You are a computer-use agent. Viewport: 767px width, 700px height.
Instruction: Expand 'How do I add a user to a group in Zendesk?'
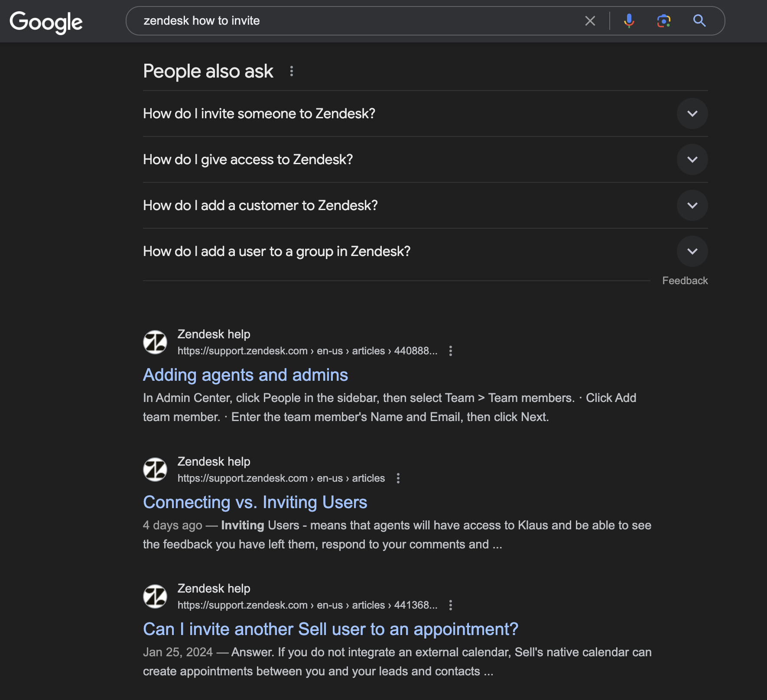coord(692,251)
